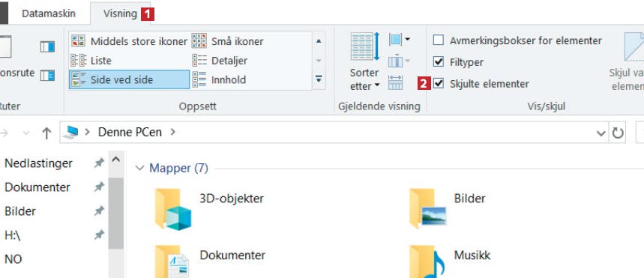Enable Avmerkingsbokser for elementer checkbox

click(x=439, y=40)
